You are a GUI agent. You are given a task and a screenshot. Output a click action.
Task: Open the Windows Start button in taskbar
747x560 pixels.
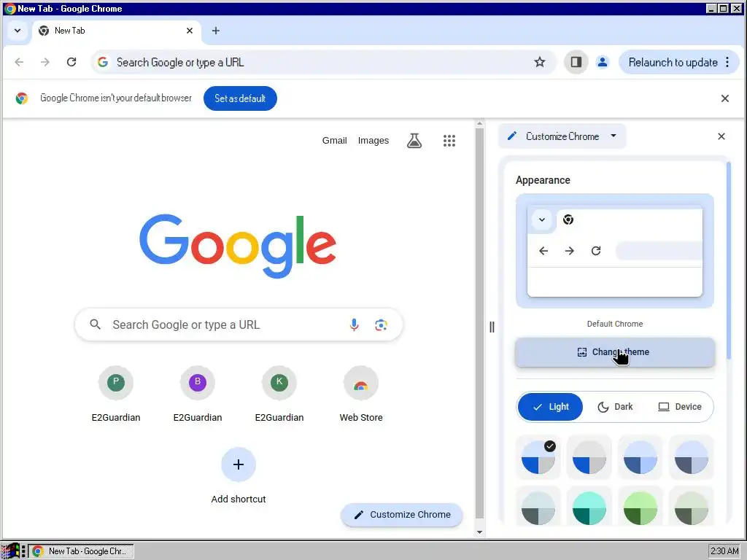(9, 551)
